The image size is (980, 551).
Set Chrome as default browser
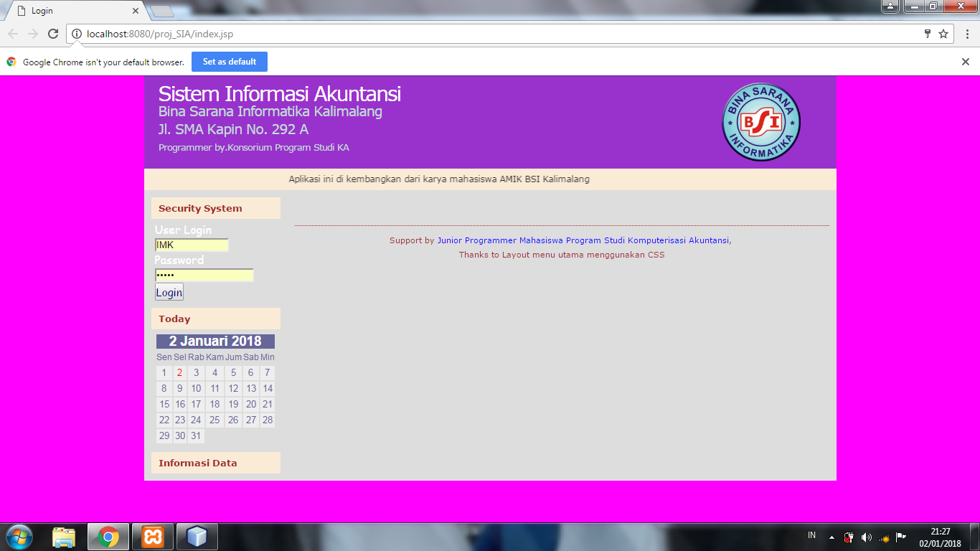(x=230, y=62)
